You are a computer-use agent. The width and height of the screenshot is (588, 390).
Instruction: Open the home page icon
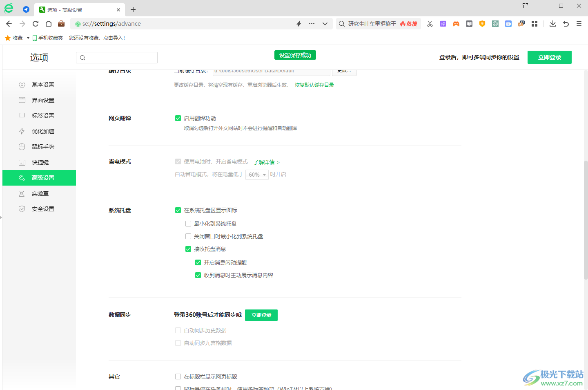[49, 24]
